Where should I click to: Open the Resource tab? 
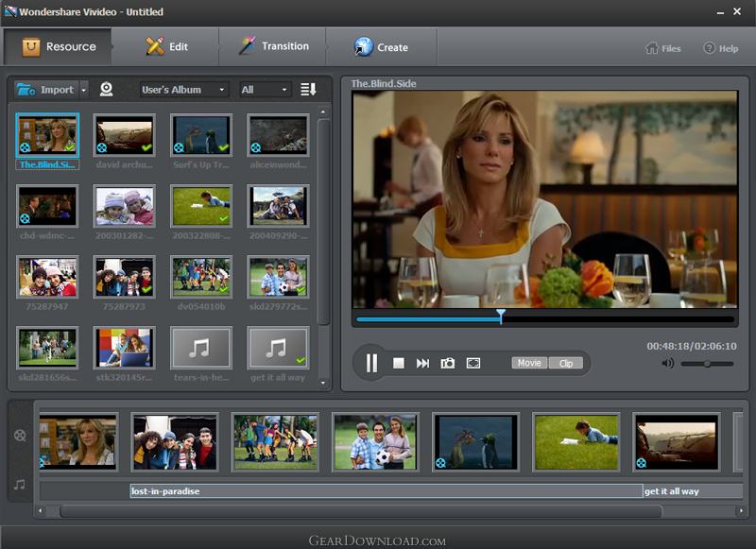(58, 46)
